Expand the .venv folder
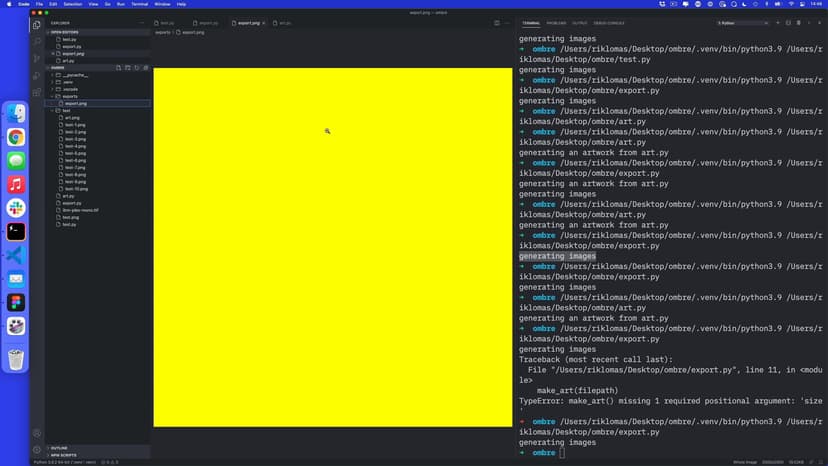828x466 pixels. (x=54, y=82)
